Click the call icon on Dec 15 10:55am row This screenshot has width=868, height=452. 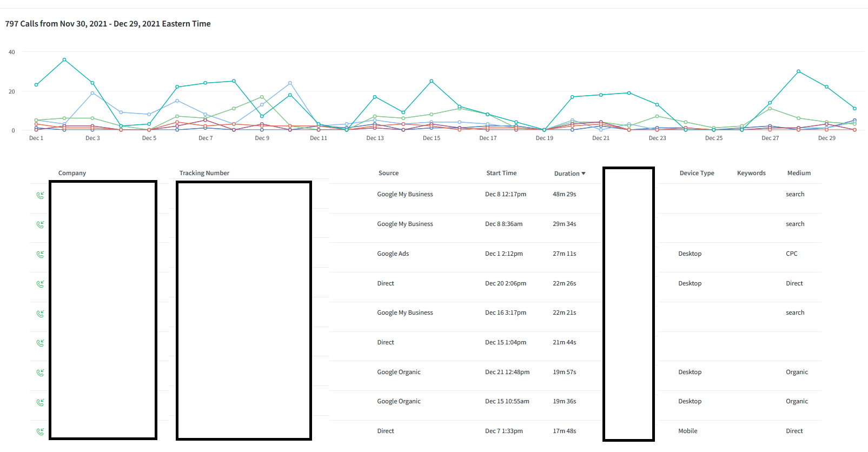[40, 402]
